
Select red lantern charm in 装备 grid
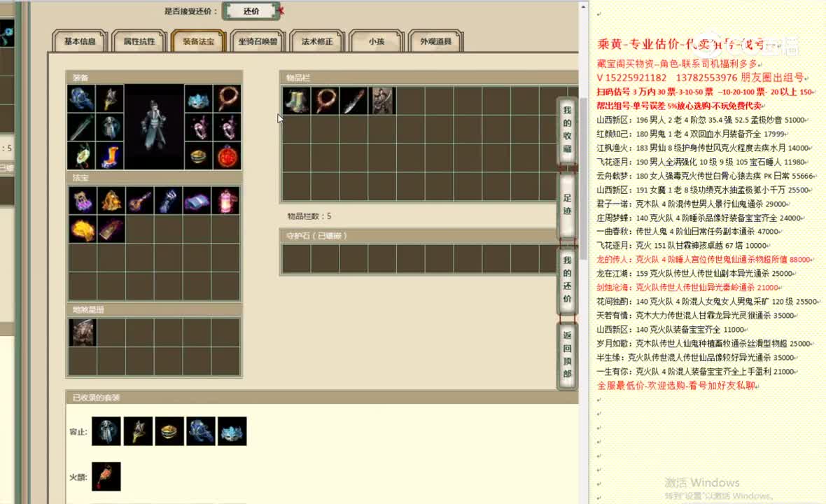[x=227, y=155]
